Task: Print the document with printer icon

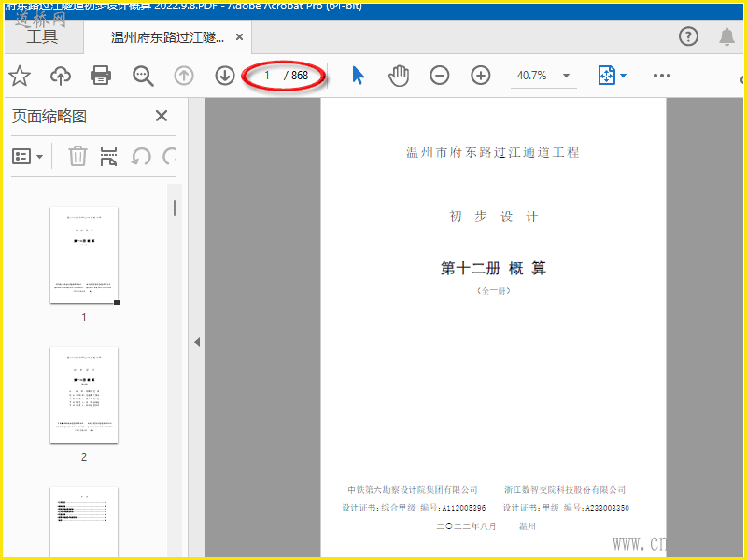Action: pyautogui.click(x=101, y=76)
